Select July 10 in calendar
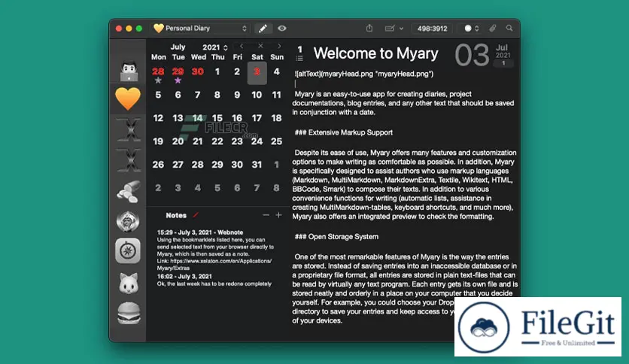The height and width of the screenshot is (364, 629). coord(257,95)
